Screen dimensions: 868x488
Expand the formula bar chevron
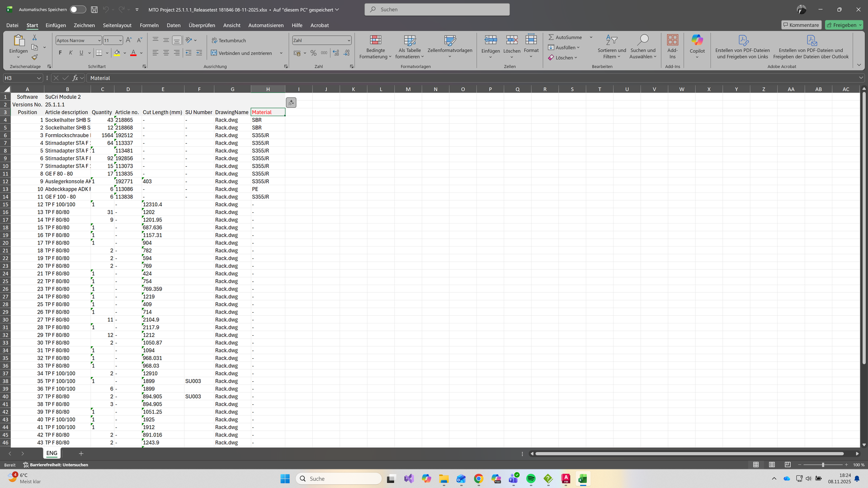point(861,78)
